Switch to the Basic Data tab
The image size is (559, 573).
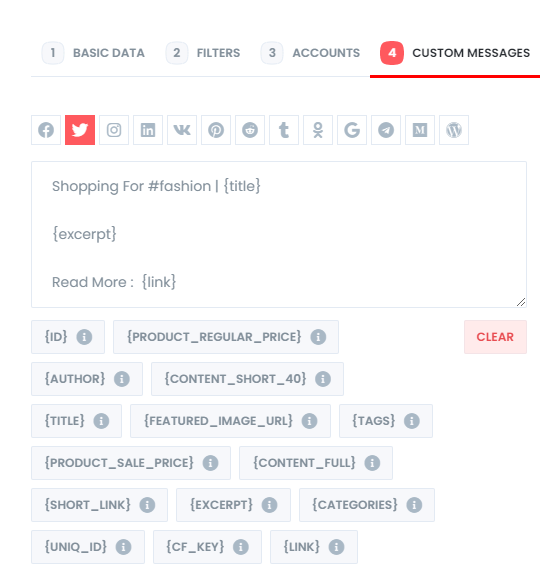(x=94, y=53)
